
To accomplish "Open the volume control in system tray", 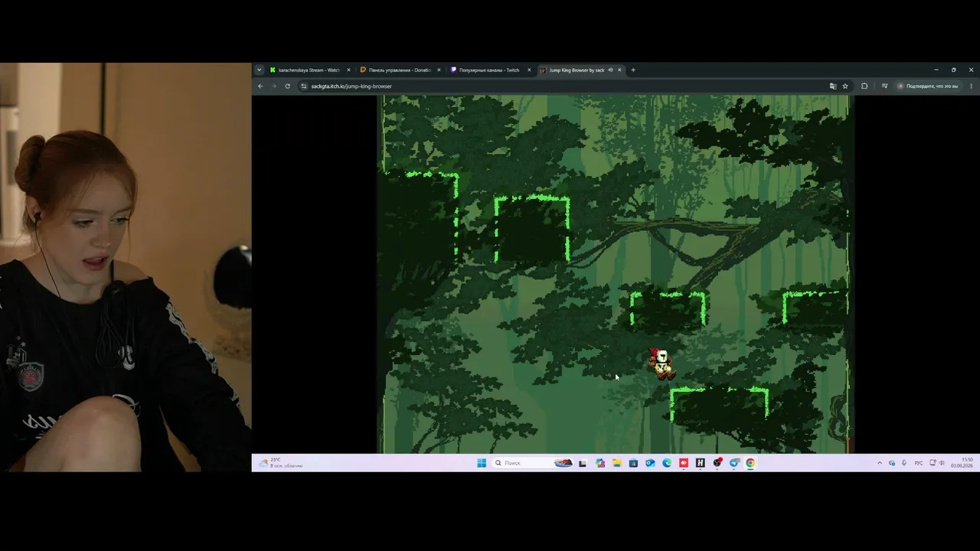I will [942, 463].
